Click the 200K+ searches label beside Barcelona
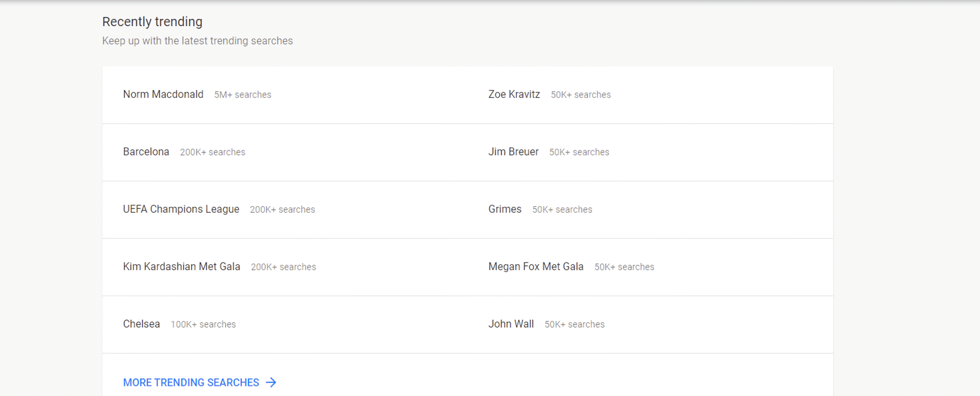 (x=212, y=152)
